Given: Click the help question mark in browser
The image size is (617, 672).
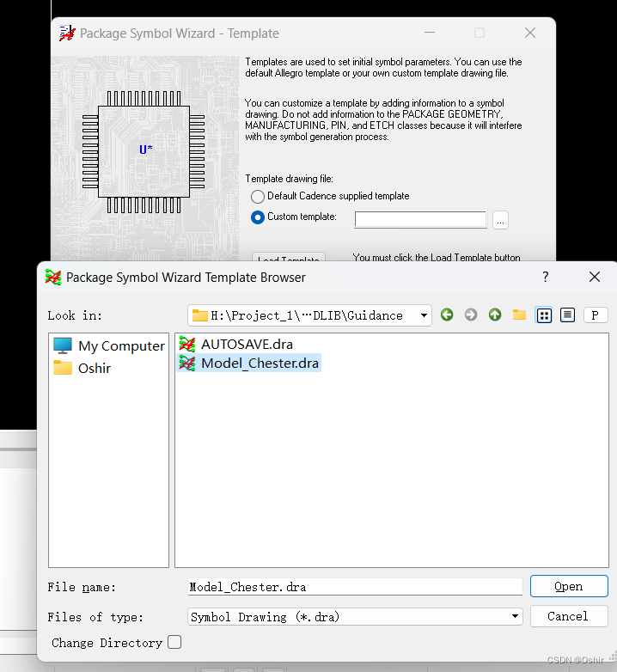Looking at the screenshot, I should pyautogui.click(x=545, y=277).
